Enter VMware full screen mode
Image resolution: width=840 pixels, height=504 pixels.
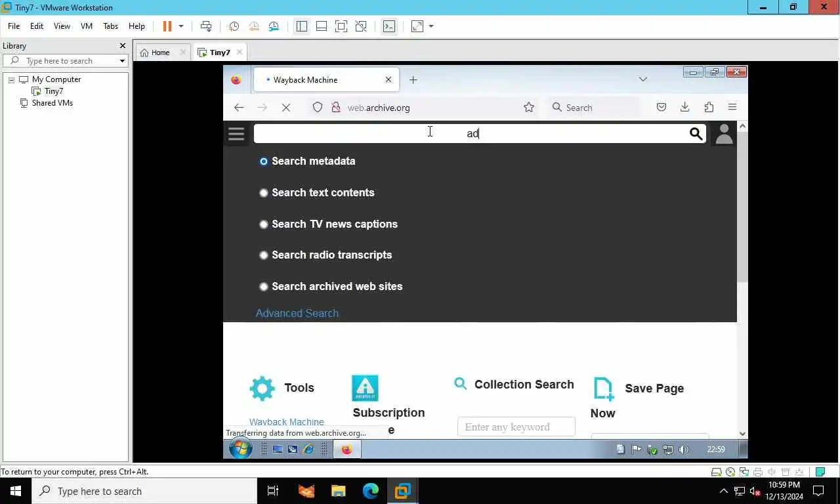(341, 26)
